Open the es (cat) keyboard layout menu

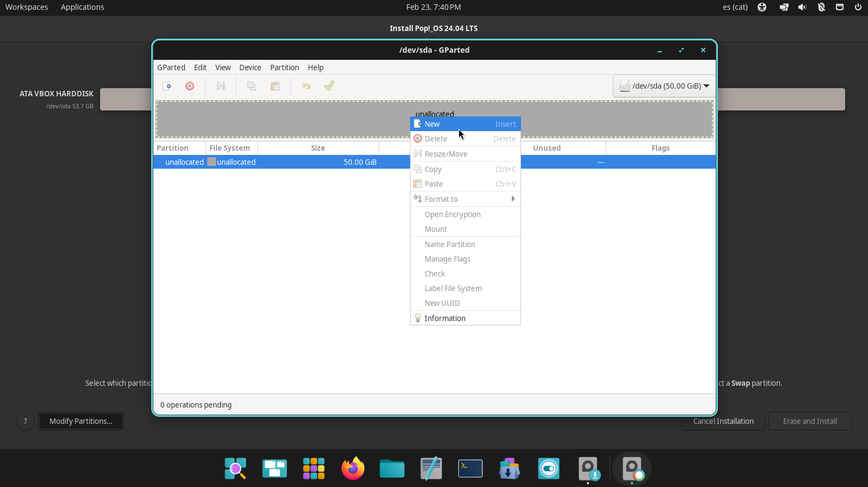pos(735,7)
